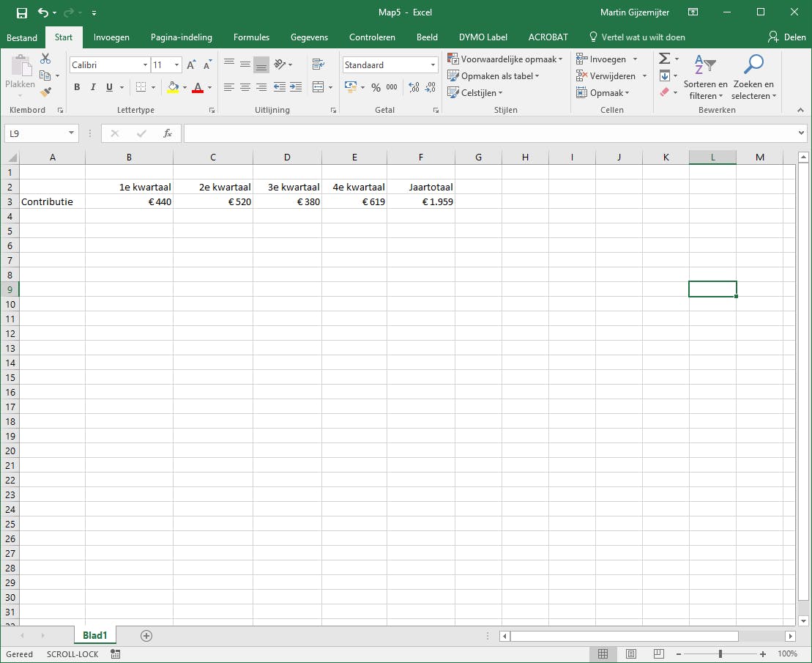Expand the Opmaak cells menu

coord(603,93)
